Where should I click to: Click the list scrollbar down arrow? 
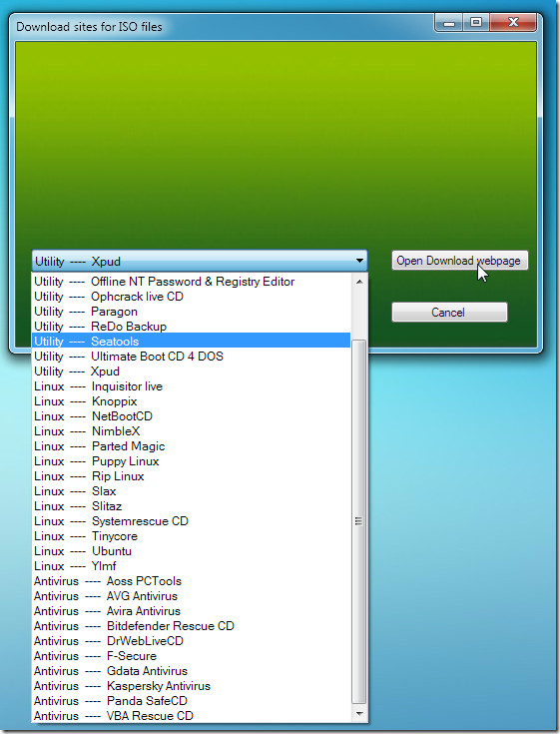pos(358,714)
